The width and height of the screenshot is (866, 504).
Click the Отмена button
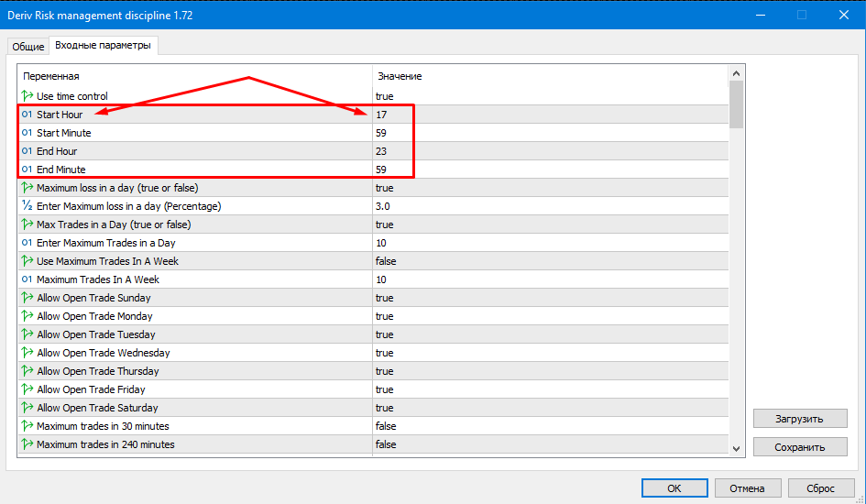point(747,488)
